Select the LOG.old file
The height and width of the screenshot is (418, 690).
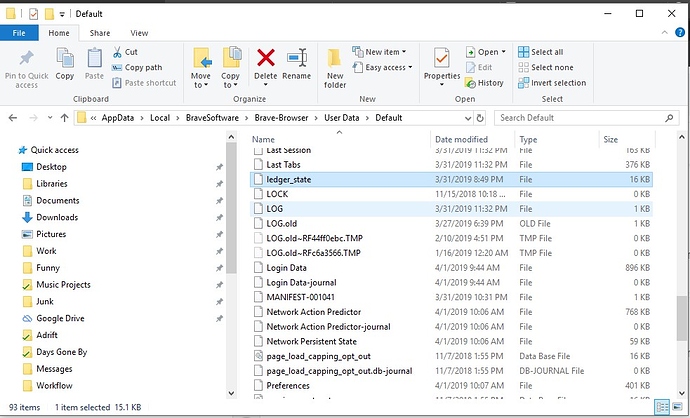coord(451,224)
